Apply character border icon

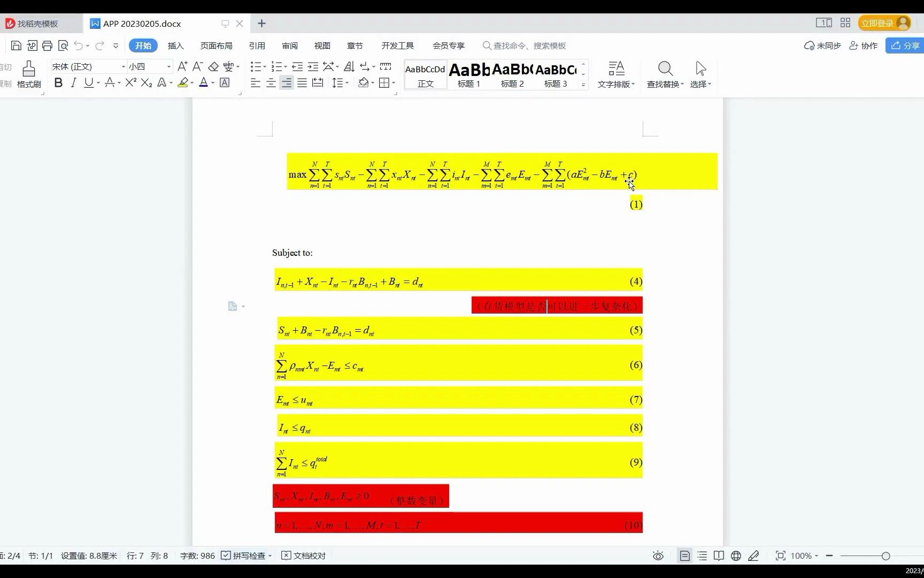(x=225, y=82)
